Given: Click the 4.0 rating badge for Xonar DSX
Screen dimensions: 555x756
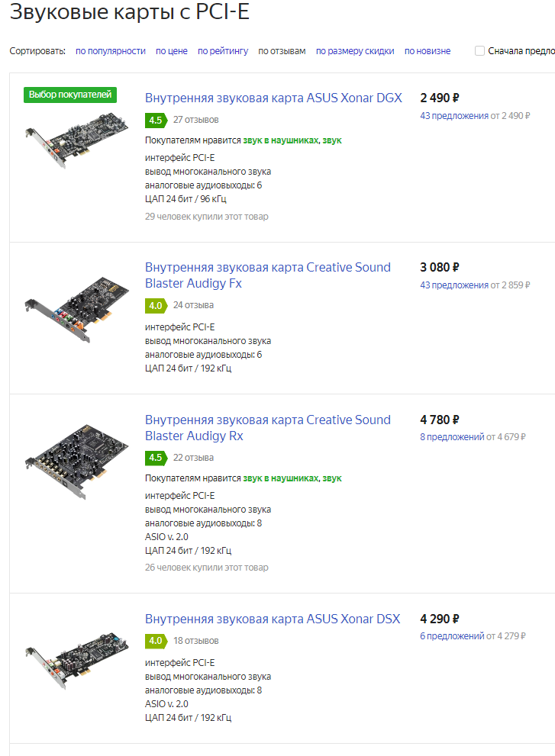Looking at the screenshot, I should (x=156, y=641).
